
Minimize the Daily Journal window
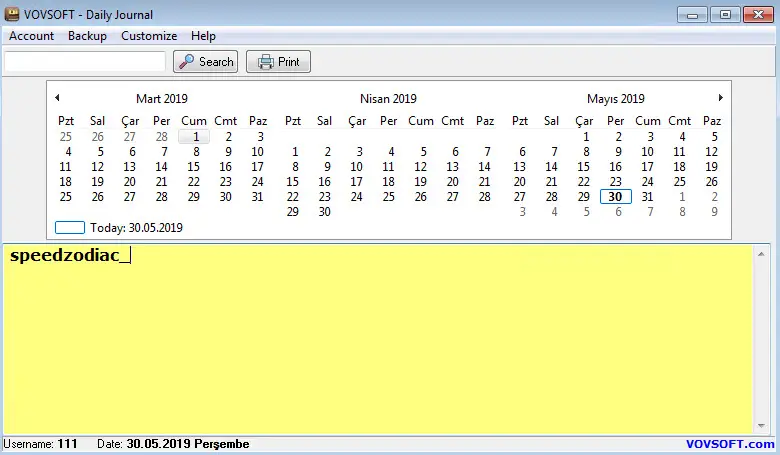point(692,14)
